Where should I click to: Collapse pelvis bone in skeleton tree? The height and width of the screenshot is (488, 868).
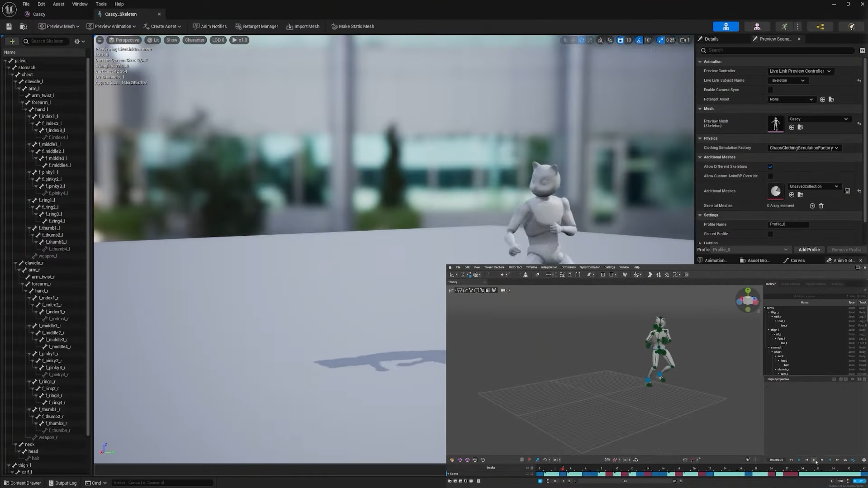(x=5, y=61)
